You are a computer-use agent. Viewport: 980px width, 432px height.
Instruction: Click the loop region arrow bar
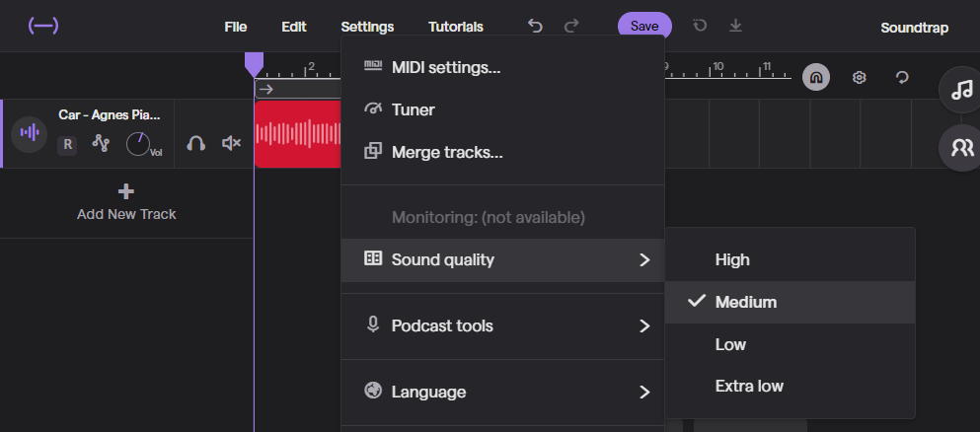298,90
